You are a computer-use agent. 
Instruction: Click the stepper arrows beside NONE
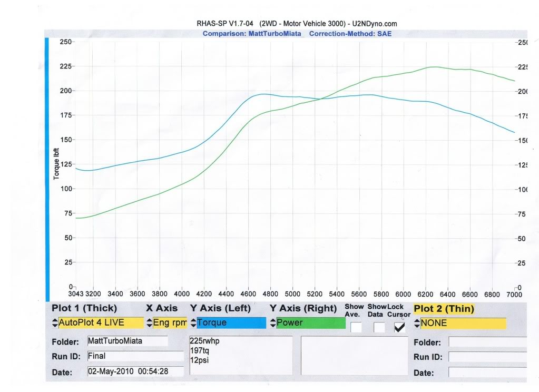click(x=417, y=323)
